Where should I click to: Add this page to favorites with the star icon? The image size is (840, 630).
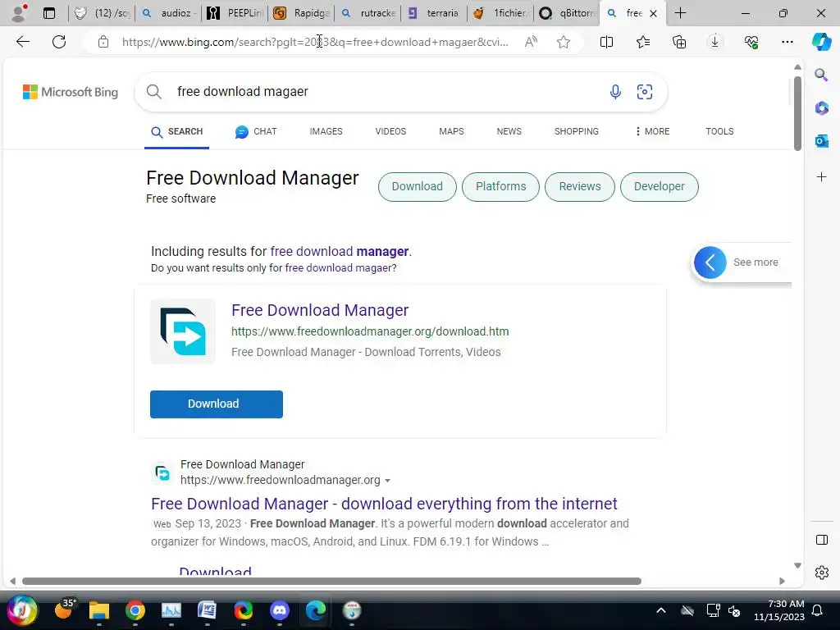coord(563,42)
